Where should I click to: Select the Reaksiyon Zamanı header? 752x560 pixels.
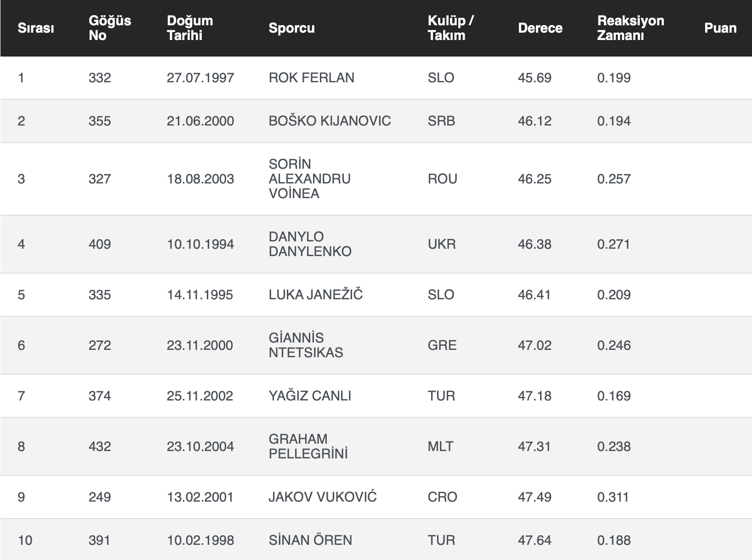pyautogui.click(x=630, y=28)
